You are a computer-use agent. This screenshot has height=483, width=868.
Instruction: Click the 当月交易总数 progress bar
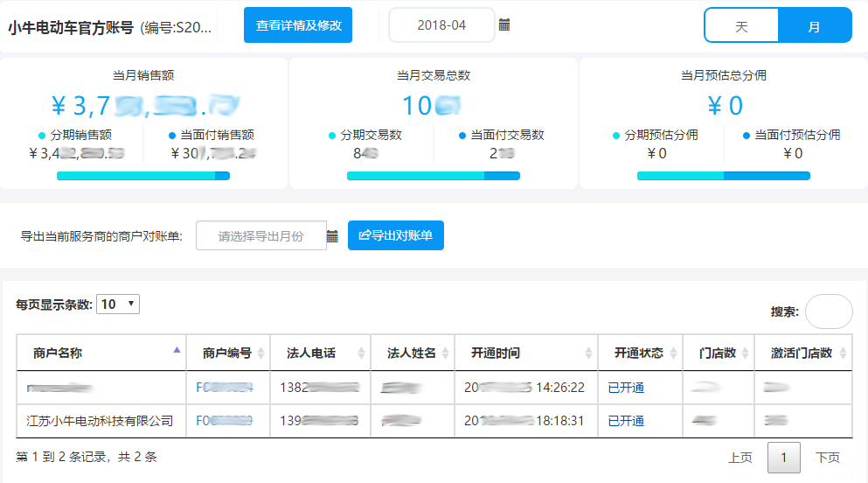pyautogui.click(x=434, y=176)
